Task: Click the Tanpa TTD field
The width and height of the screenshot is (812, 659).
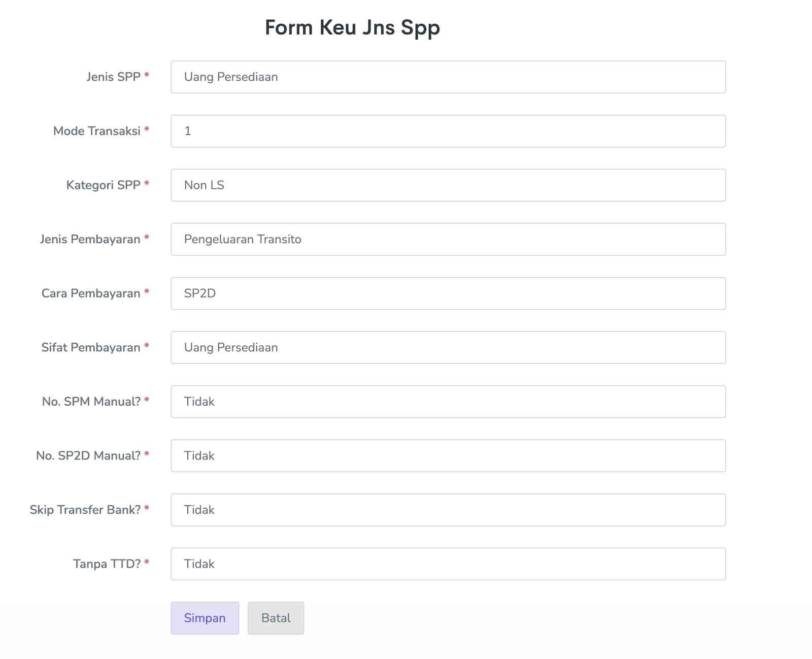Action: click(x=448, y=564)
